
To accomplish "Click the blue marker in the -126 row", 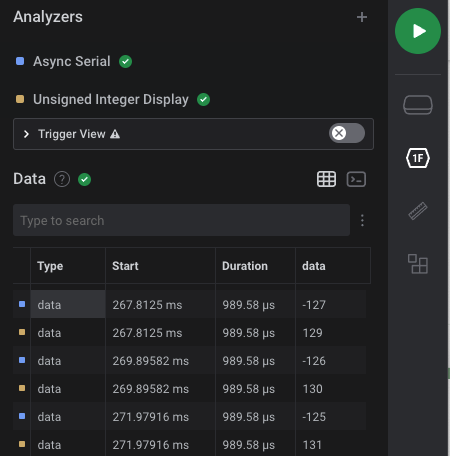I will pyautogui.click(x=22, y=360).
